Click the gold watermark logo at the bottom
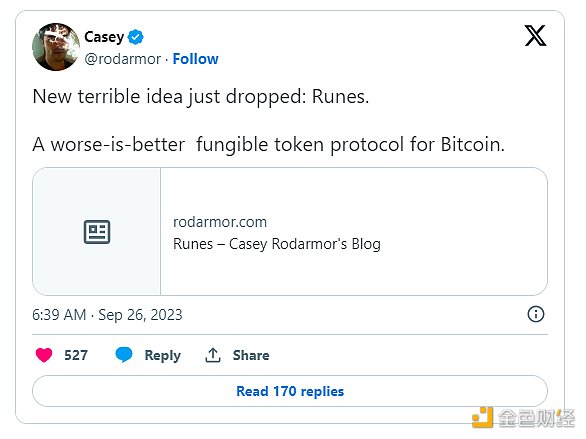 click(482, 417)
